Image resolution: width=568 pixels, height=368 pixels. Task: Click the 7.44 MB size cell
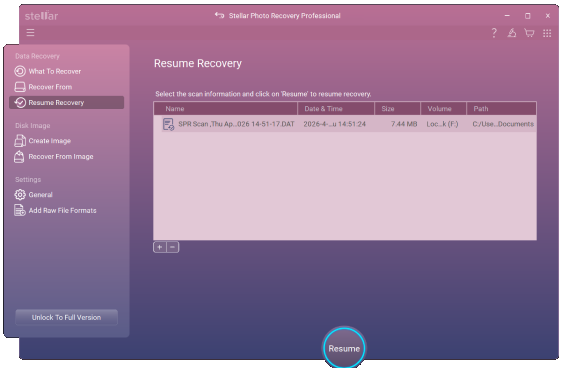coord(404,124)
